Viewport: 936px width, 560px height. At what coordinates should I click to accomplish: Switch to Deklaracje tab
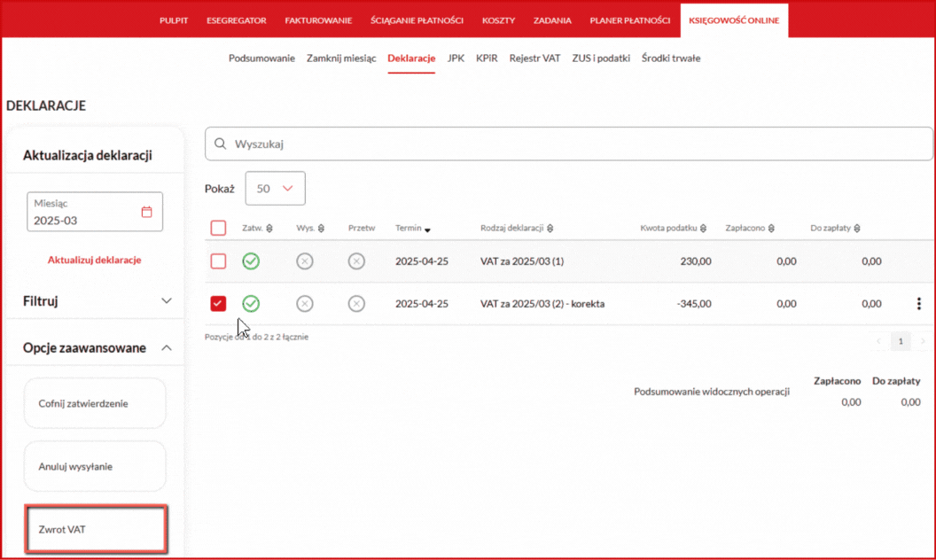[x=411, y=58]
